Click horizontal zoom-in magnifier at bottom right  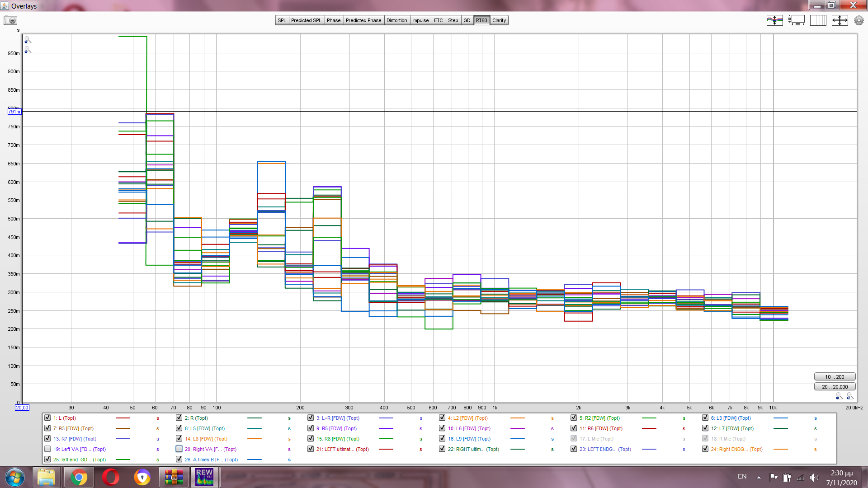pos(850,396)
